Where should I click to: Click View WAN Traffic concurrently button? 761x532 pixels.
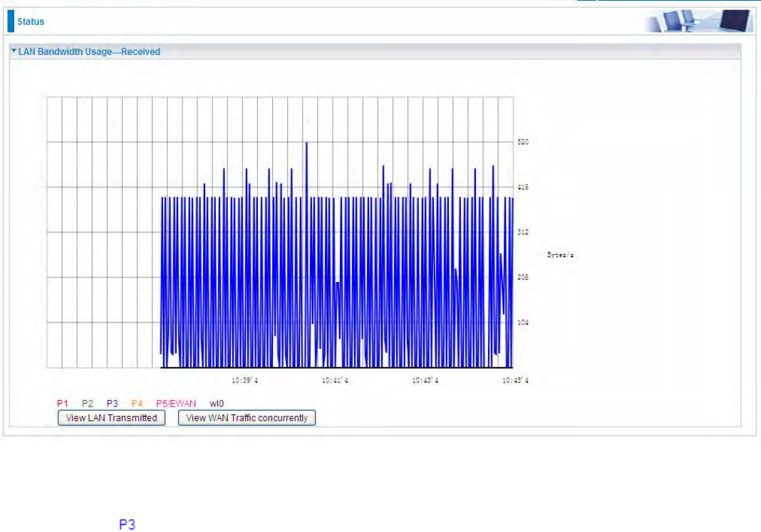(x=247, y=417)
